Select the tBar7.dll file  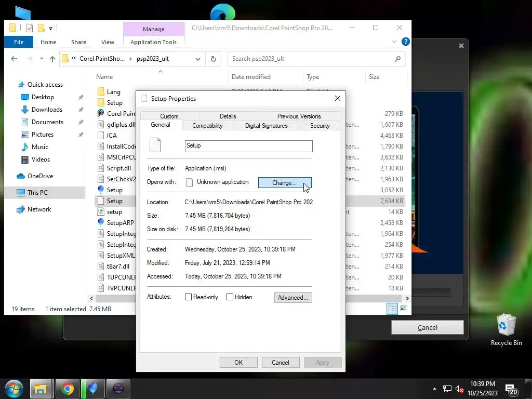(x=118, y=267)
